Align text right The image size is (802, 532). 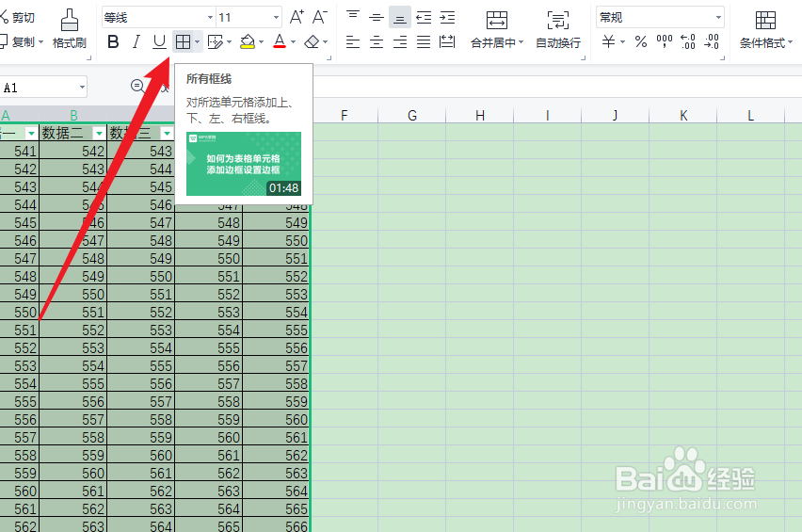click(400, 42)
